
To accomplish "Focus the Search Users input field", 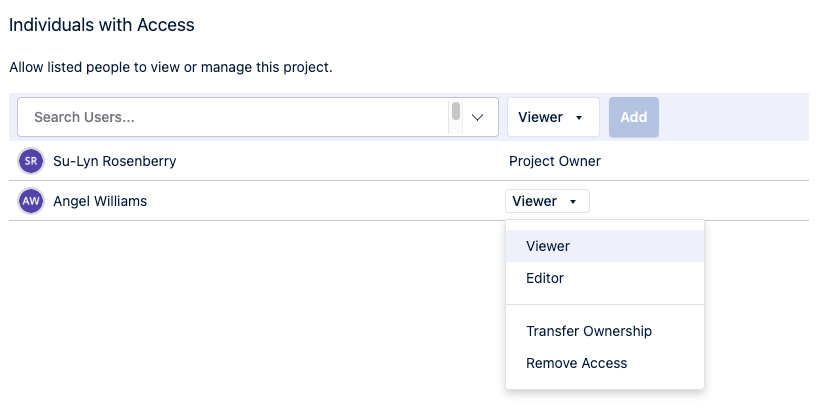I will point(230,117).
